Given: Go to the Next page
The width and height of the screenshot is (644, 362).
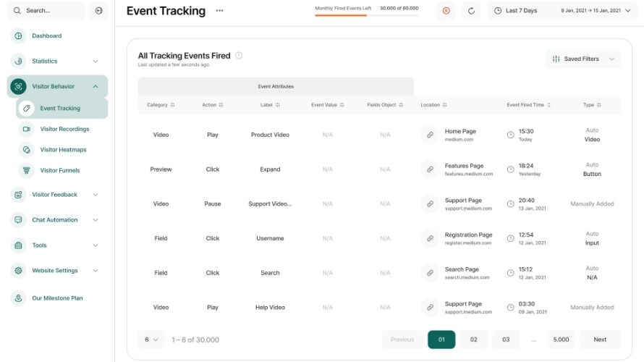Looking at the screenshot, I should click(600, 340).
